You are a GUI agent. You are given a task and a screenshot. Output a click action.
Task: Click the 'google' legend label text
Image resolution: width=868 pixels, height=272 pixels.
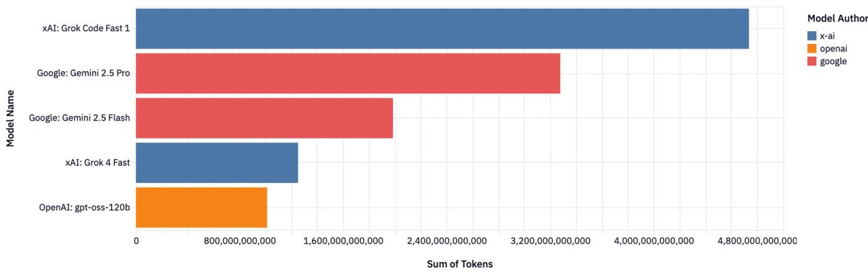(833, 61)
